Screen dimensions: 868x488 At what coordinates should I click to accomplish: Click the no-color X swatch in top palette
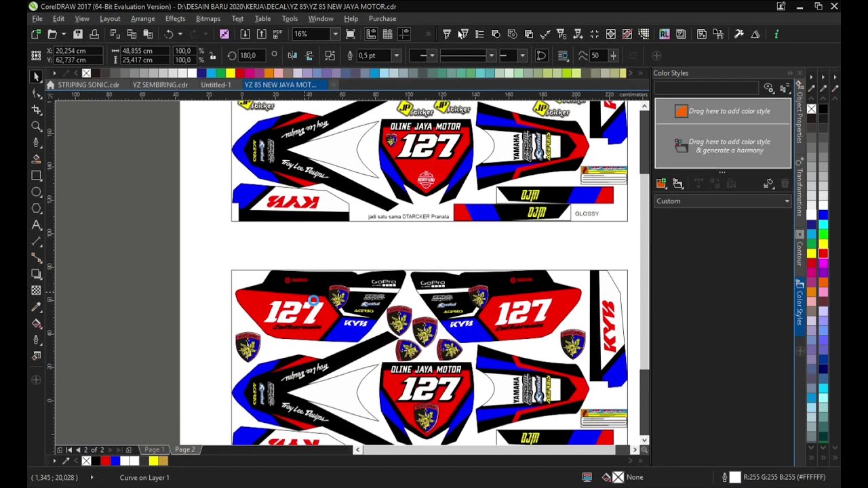point(86,73)
